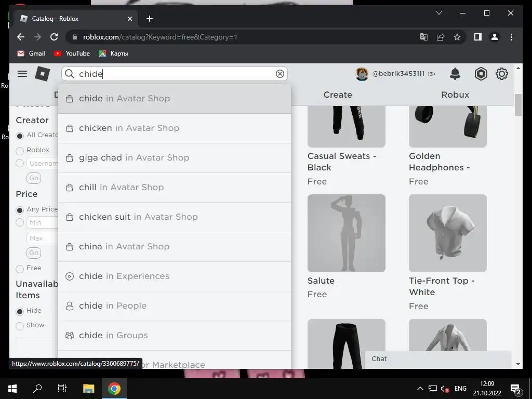Open the Robux nav link
This screenshot has height=399, width=532.
(x=455, y=95)
